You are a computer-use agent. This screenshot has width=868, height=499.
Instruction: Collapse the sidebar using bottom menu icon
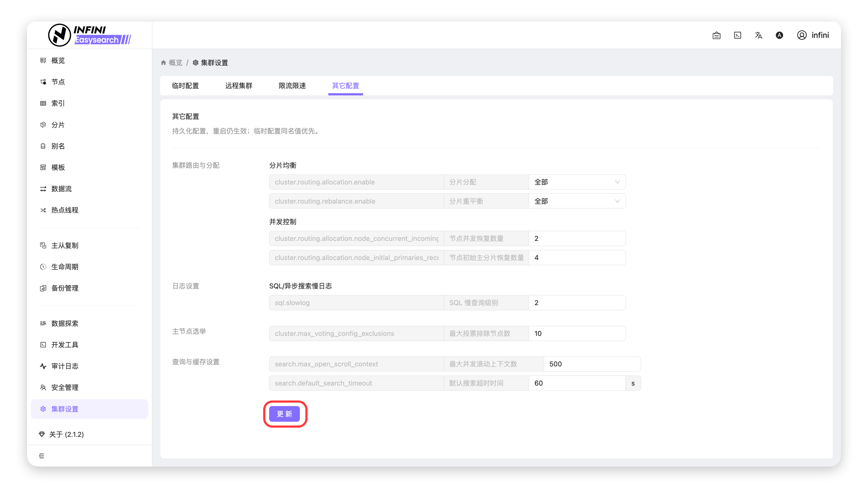[42, 456]
